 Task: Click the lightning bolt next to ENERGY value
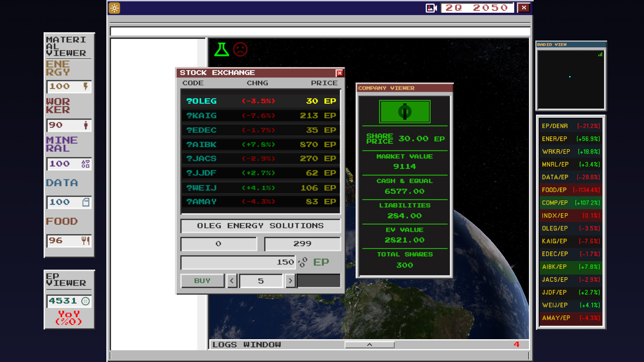click(x=86, y=86)
